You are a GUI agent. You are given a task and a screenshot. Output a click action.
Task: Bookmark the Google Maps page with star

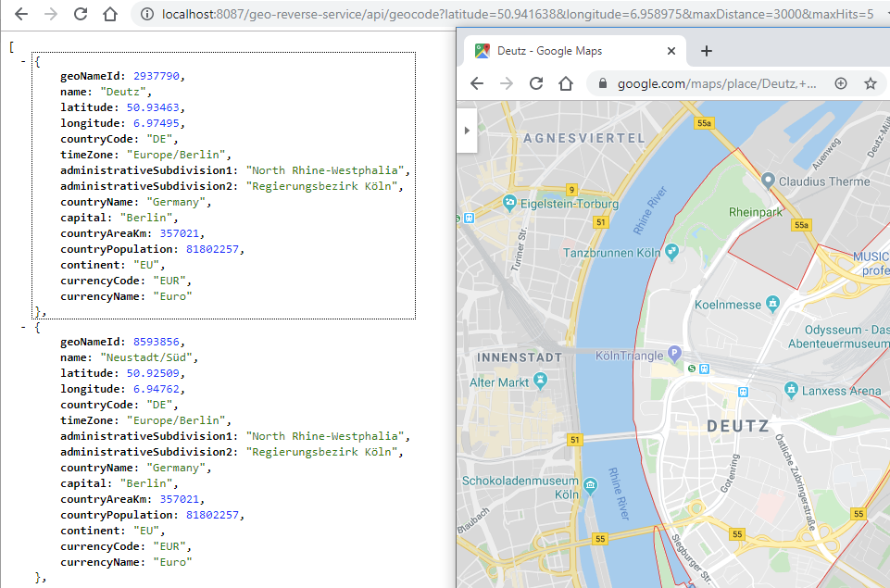tap(871, 83)
